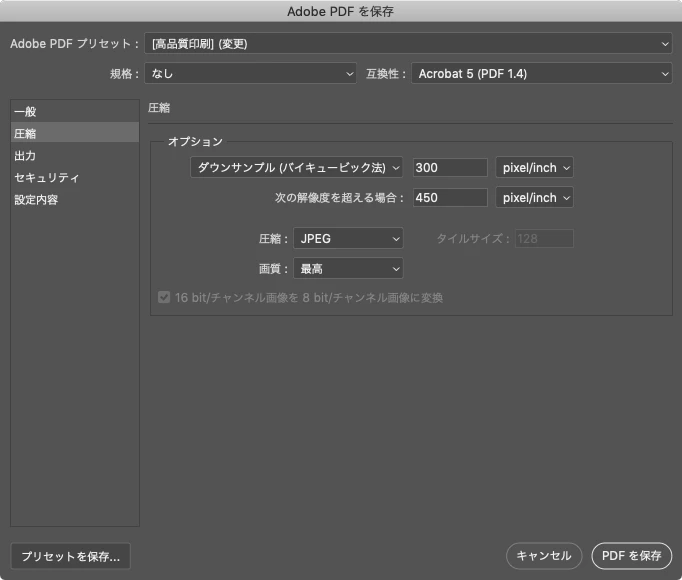The image size is (682, 580).
Task: Select the 出力 category in sidebar
Action: pyautogui.click(x=75, y=155)
